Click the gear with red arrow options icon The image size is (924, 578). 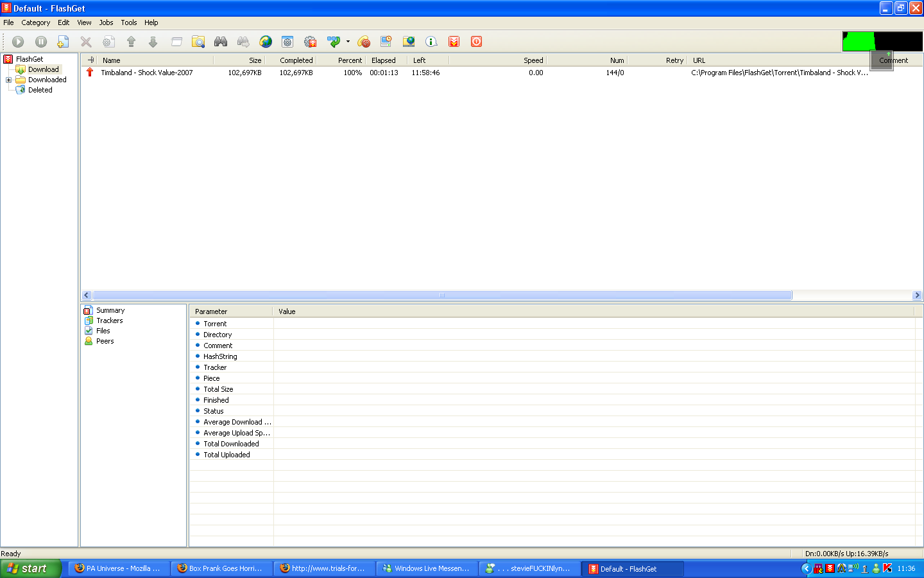click(311, 42)
